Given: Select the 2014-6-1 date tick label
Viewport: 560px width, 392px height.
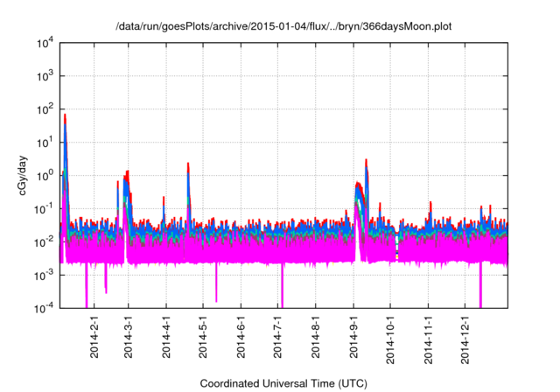Looking at the screenshot, I should (x=241, y=338).
